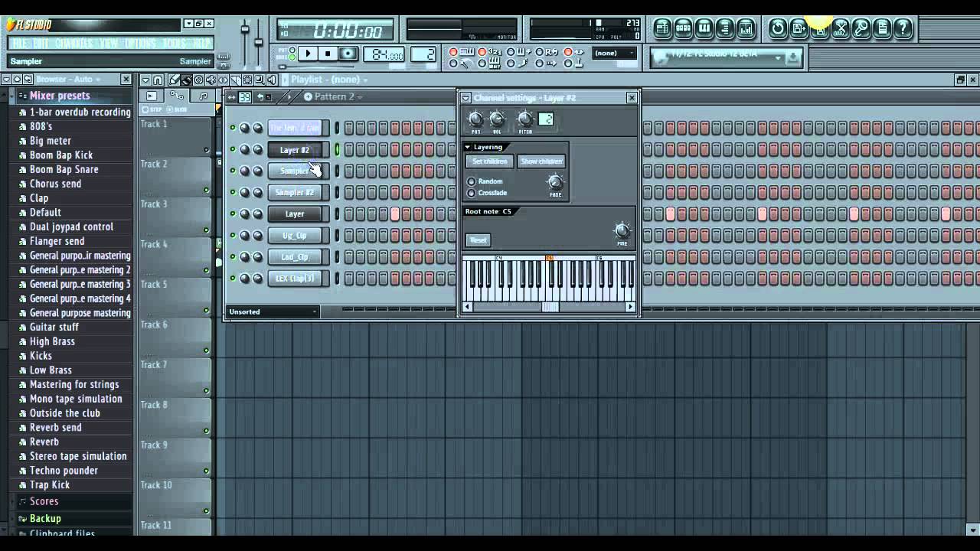Click the Set children button
980x551 pixels.
(489, 161)
